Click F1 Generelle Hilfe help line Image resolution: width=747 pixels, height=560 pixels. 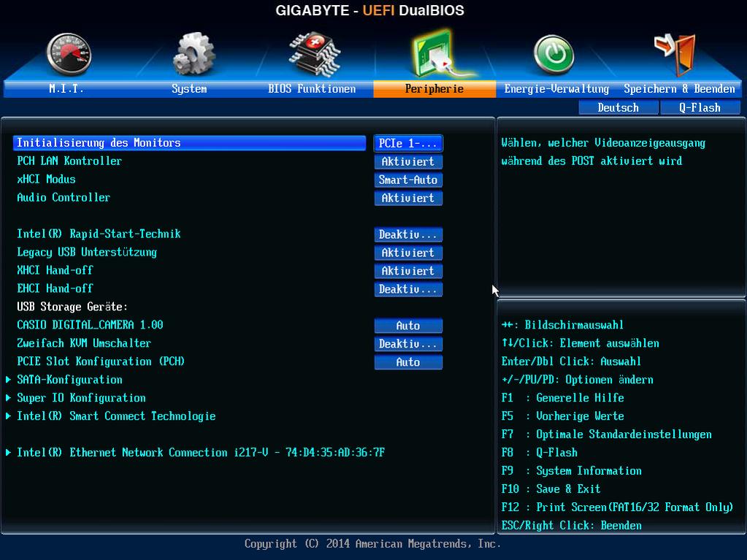point(563,398)
